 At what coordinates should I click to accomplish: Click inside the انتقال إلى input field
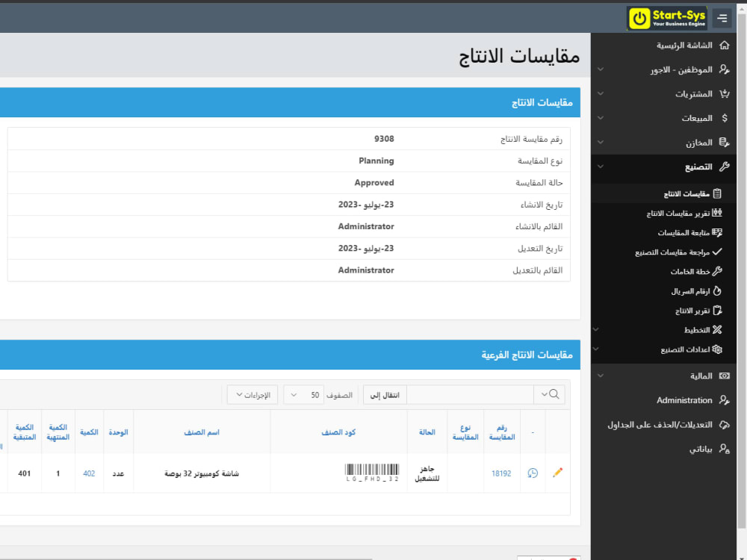(471, 394)
